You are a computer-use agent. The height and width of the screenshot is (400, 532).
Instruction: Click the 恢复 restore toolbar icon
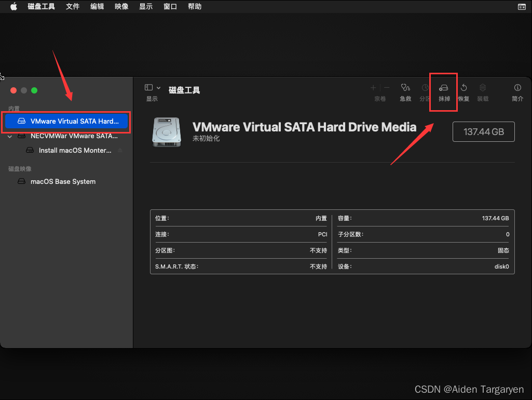pyautogui.click(x=464, y=88)
